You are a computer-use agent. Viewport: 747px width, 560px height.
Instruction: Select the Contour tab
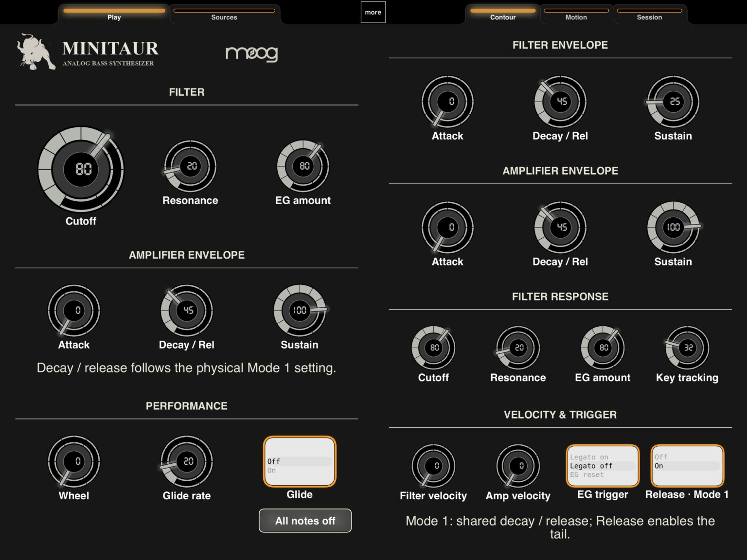click(503, 14)
